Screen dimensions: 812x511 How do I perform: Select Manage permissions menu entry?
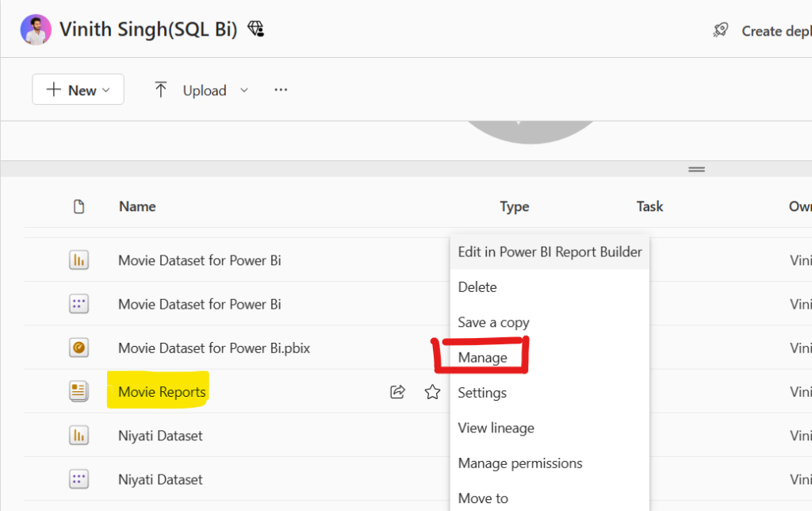(x=550, y=463)
